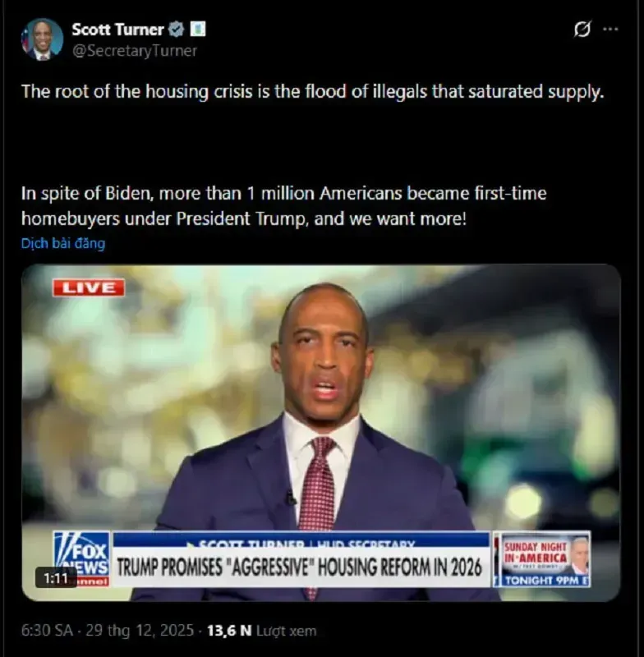Open Scott Turner's profile avatar

click(43, 39)
